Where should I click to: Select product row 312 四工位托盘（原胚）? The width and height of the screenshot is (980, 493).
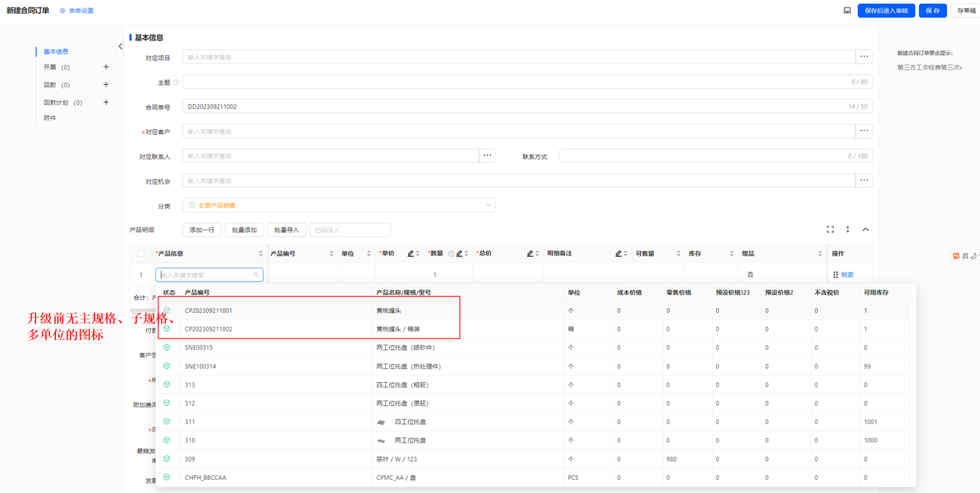pos(536,403)
